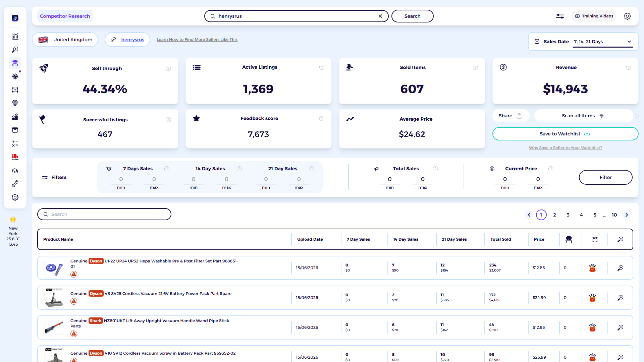Screen dimensions: 644x362
Task: Open Shark wand pipe product thumbnail
Action: click(54, 327)
